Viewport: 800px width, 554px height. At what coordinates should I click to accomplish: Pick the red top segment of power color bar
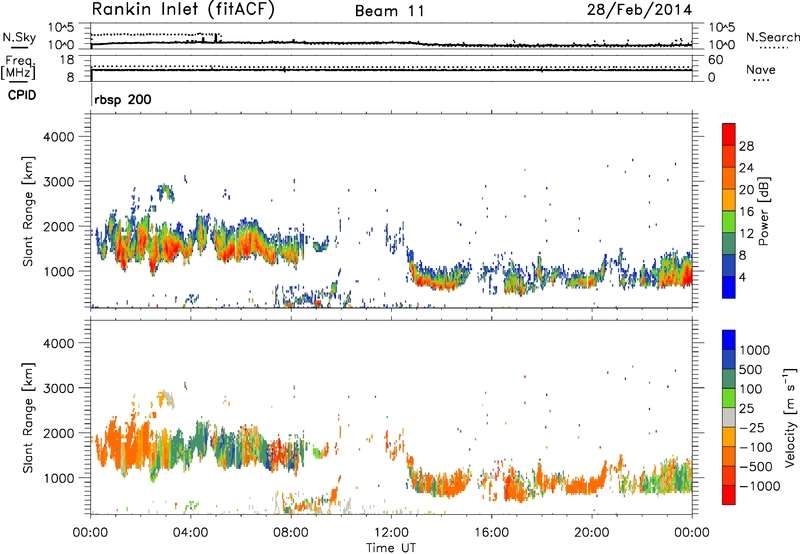point(729,134)
